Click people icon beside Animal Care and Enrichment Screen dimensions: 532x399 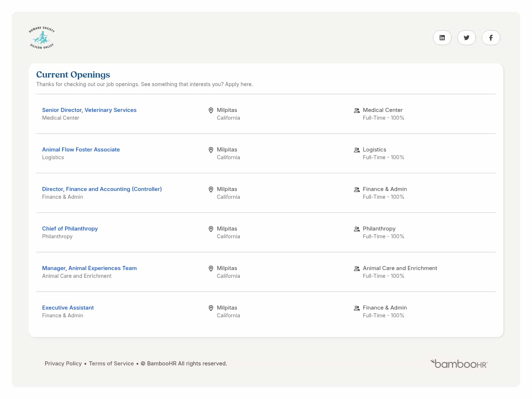click(357, 269)
